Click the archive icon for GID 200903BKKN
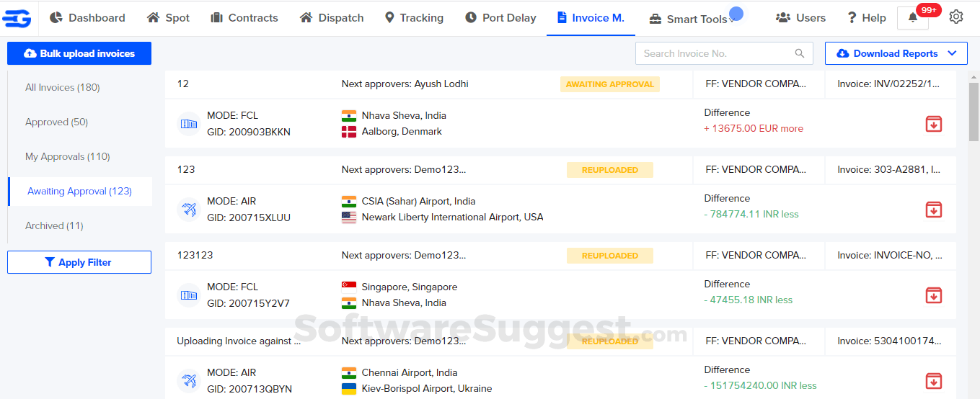 934,124
